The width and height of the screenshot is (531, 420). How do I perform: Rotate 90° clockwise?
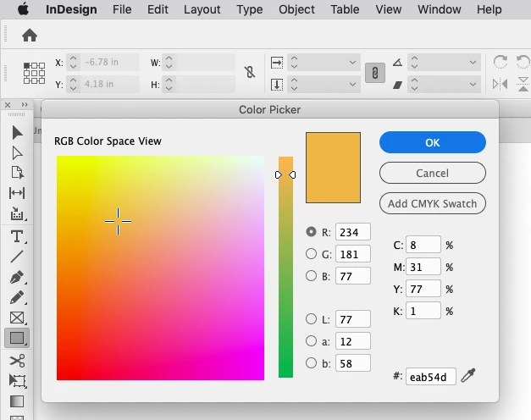(x=501, y=62)
